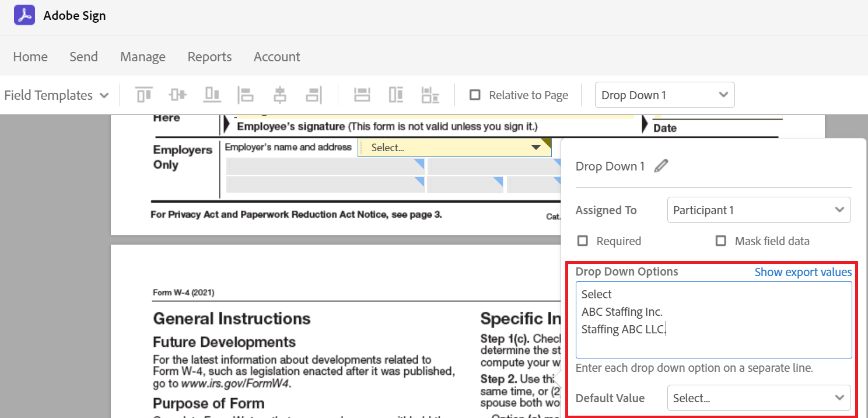The image size is (868, 418).
Task: Expand the Field Templates dropdown
Action: (57, 95)
